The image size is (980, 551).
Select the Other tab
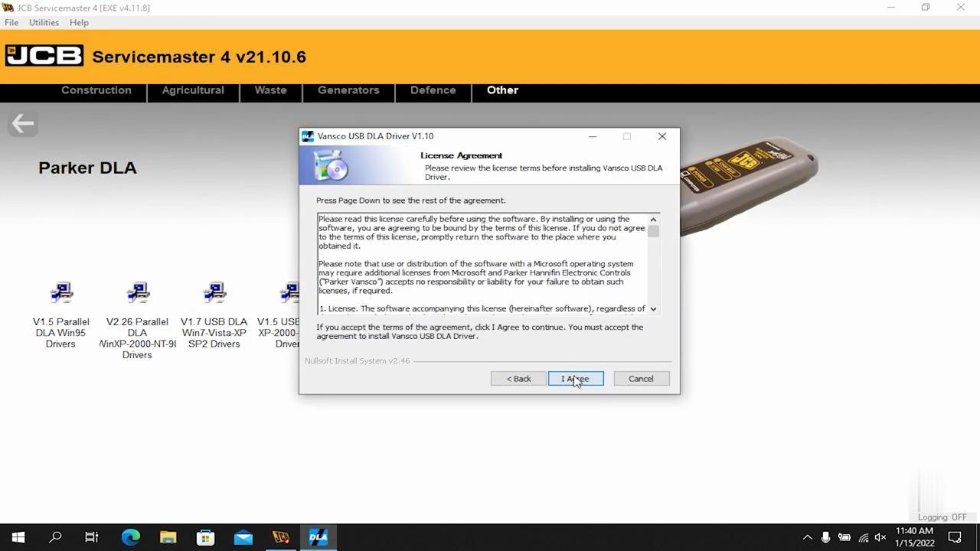(503, 90)
